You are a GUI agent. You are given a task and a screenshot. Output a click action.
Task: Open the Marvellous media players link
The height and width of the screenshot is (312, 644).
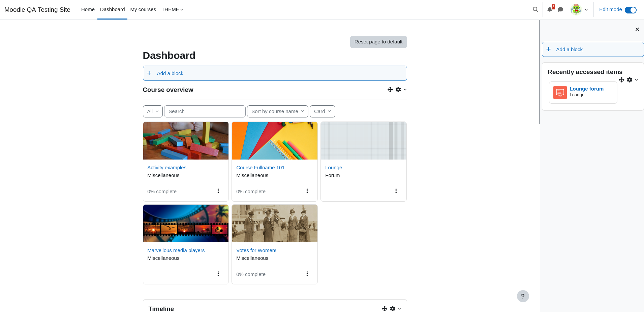click(176, 250)
